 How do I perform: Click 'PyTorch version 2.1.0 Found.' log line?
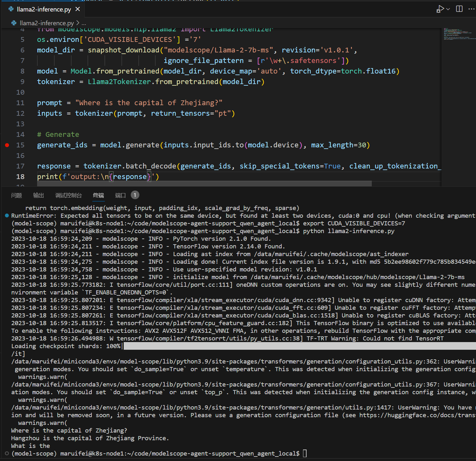click(x=222, y=238)
